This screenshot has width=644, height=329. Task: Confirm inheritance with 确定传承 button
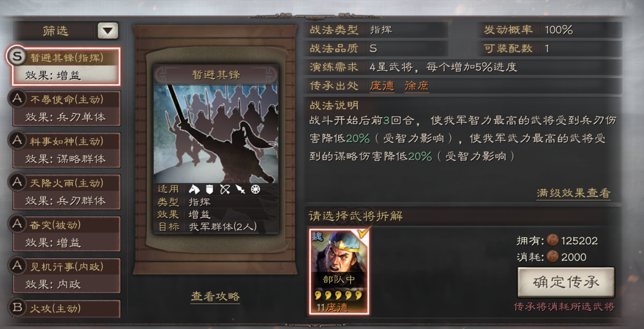(566, 282)
